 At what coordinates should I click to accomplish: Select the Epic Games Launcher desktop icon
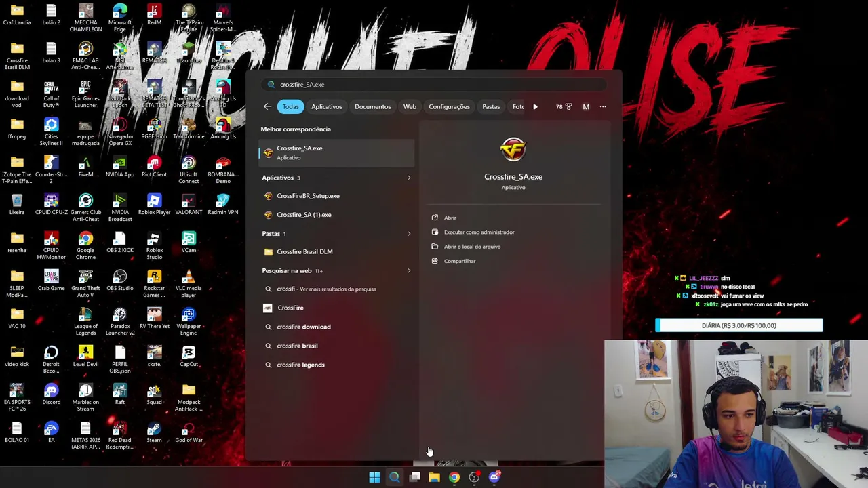click(85, 94)
